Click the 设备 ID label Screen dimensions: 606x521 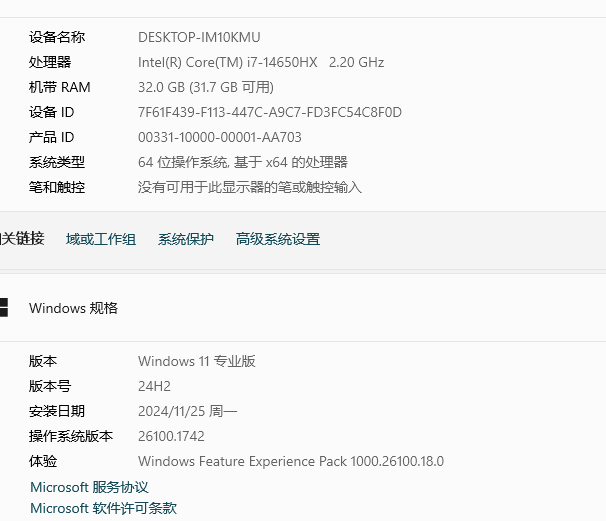[51, 112]
